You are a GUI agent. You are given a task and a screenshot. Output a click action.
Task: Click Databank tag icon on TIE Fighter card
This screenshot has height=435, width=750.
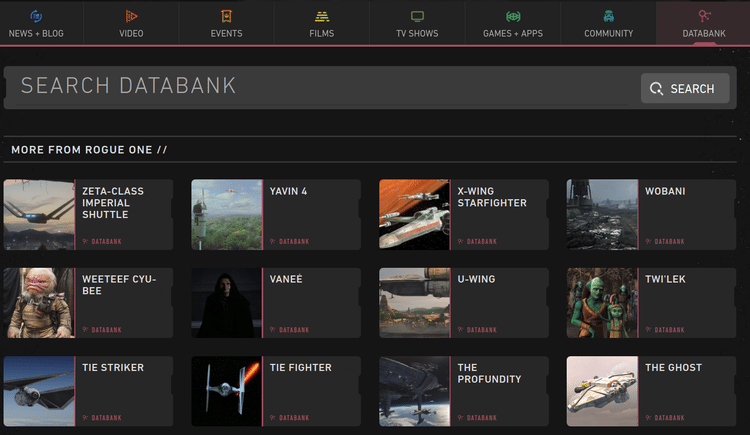[x=273, y=417]
